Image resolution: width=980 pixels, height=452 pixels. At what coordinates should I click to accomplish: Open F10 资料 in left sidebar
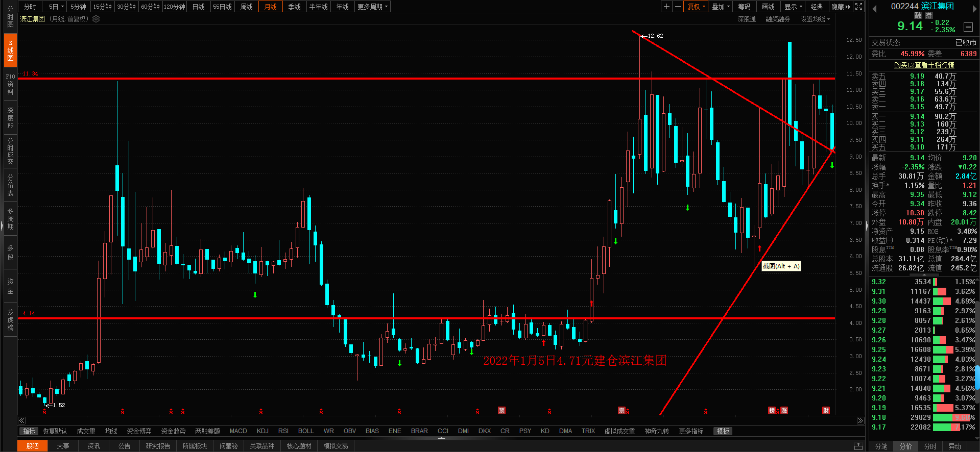[x=10, y=84]
